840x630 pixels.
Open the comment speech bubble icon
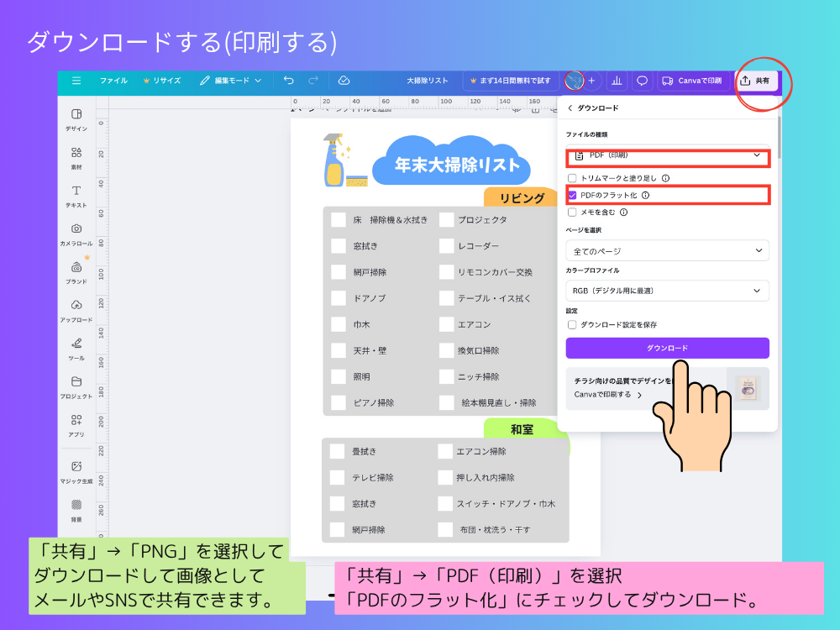[642, 81]
